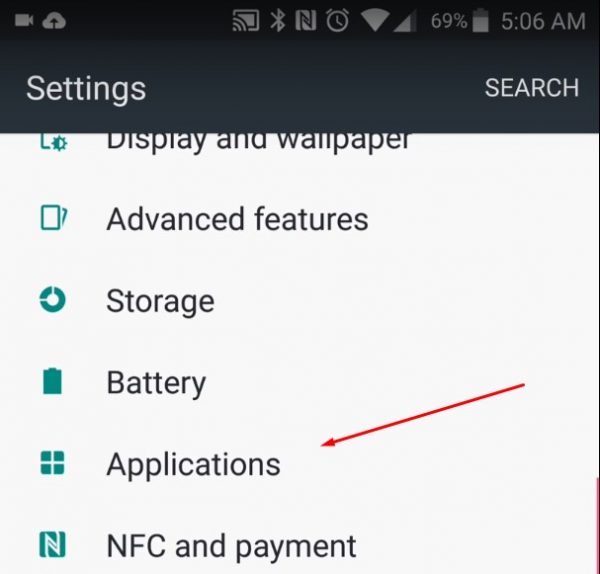Tap the NFC and payment icon
Image resolution: width=600 pixels, height=574 pixels.
[x=52, y=545]
